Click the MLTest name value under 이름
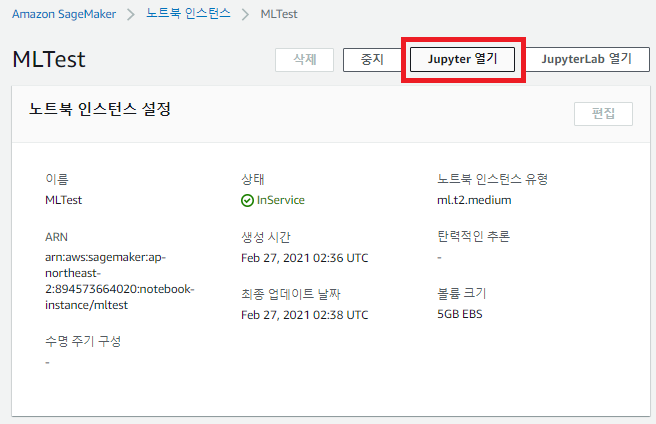The image size is (656, 424). pos(64,200)
